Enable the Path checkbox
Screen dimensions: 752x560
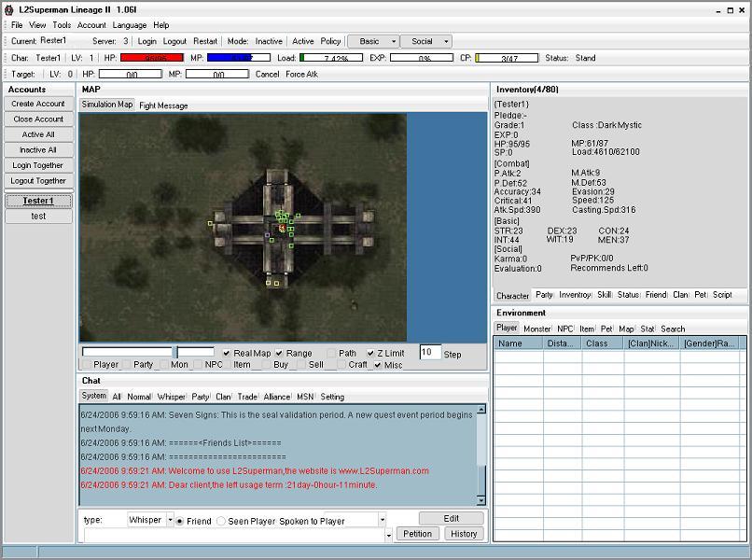[x=331, y=353]
